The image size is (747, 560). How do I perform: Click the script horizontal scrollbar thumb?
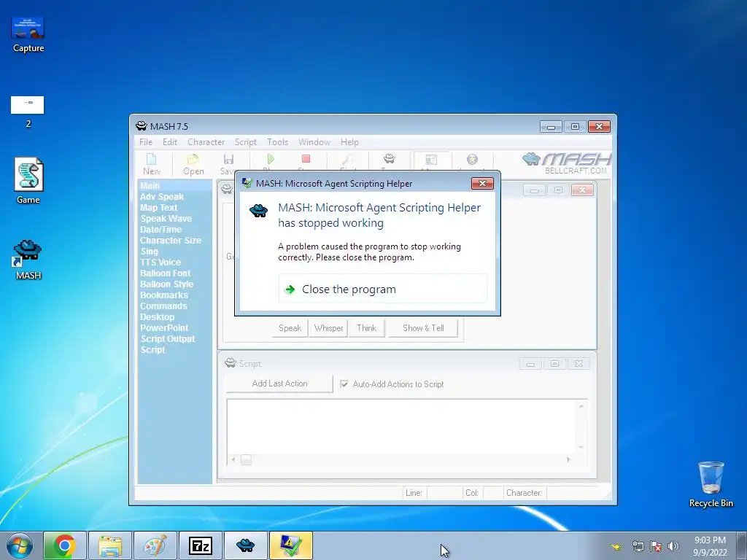246,459
